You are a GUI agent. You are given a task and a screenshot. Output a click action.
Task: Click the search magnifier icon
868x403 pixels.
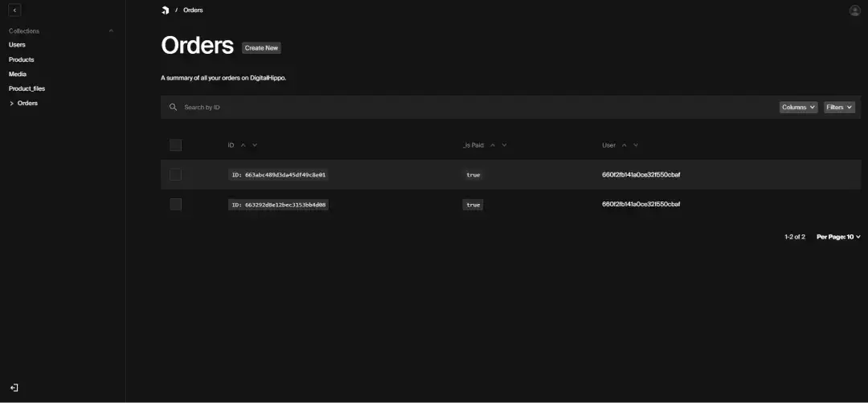(x=173, y=107)
